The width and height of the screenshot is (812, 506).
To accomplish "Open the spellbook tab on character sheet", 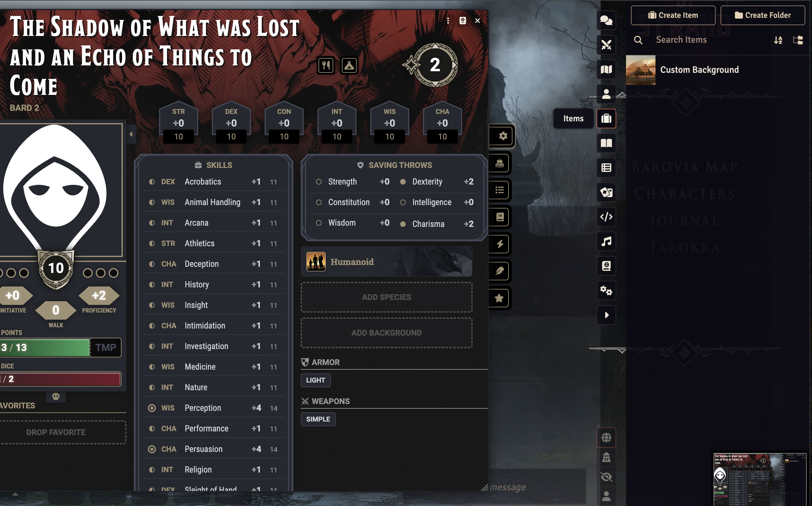I will tap(500, 217).
